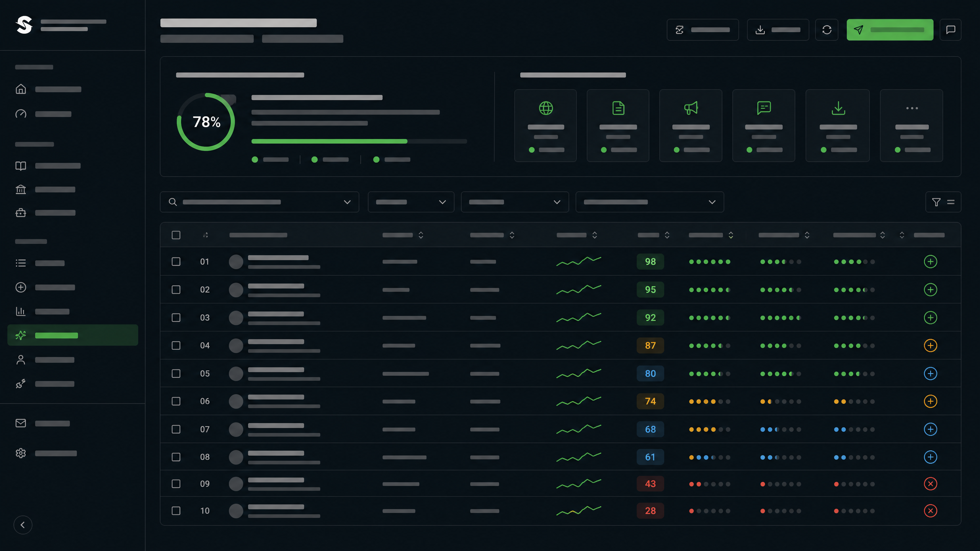Open the third filter dropdown
This screenshot has width=980, height=551.
515,202
